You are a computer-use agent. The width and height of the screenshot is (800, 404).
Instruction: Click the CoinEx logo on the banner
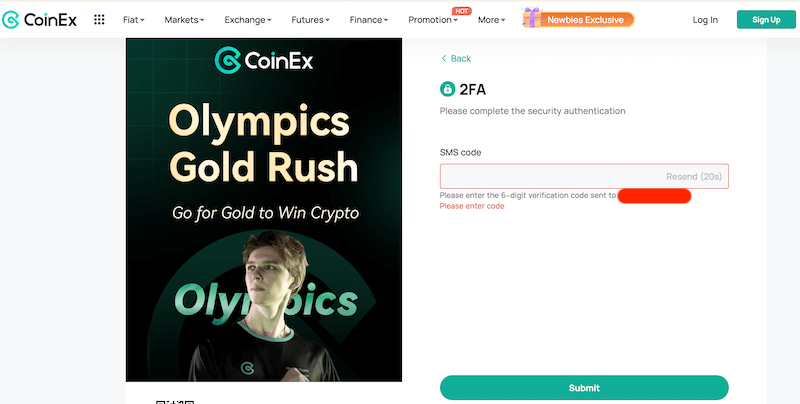(264, 62)
